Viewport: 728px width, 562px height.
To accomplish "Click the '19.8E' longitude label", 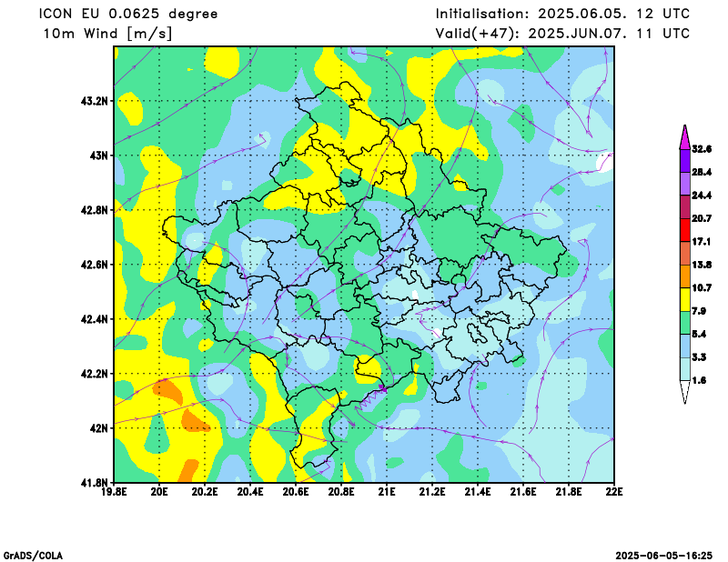I will pos(114,492).
